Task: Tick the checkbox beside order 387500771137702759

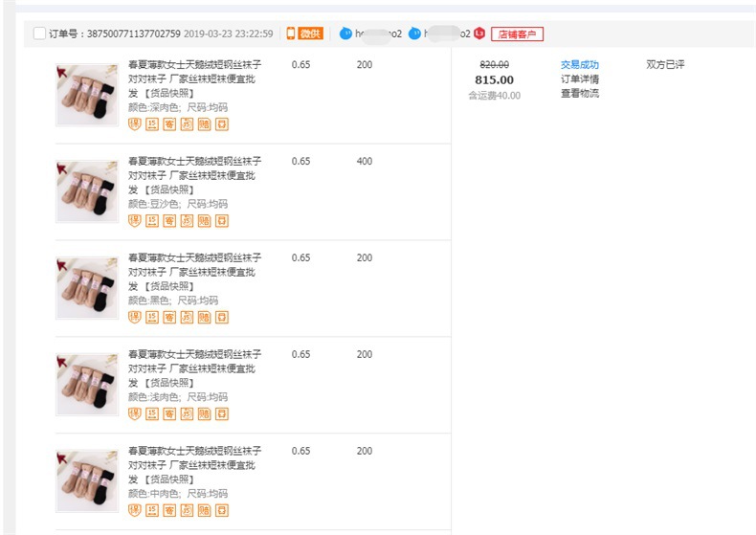Action: click(39, 33)
